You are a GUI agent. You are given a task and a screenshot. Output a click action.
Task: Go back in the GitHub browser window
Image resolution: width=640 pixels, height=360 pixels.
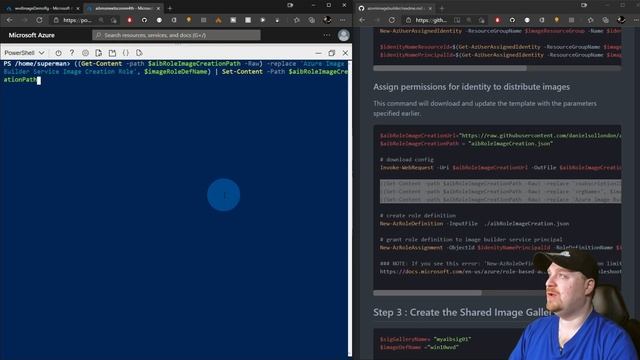[362, 20]
